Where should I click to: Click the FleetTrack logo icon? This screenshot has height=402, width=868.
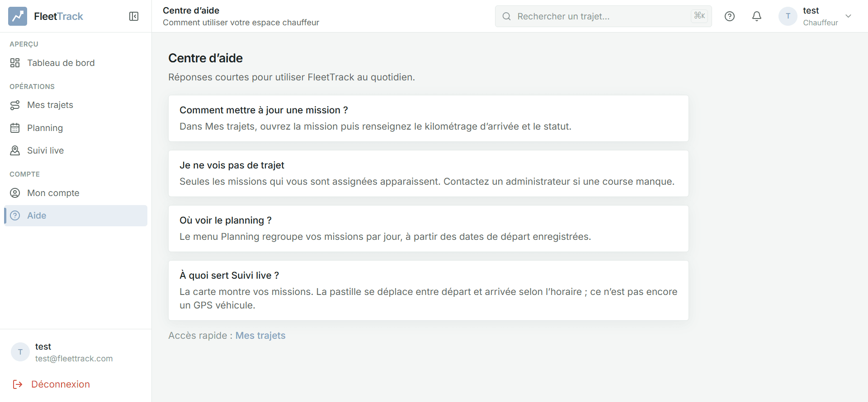[x=18, y=16]
